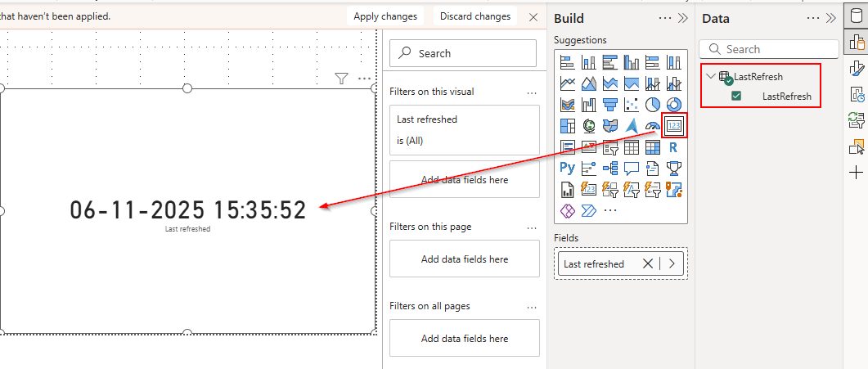Choose the Pie chart visualization
Screen dimensions: 868x369
(653, 105)
